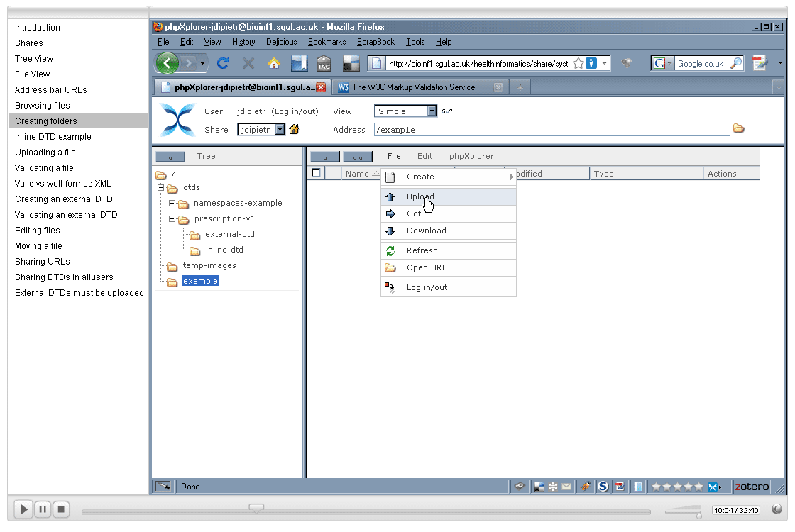Click the Delicious checkered bookmarks icon
The height and width of the screenshot is (532, 795).
point(351,63)
